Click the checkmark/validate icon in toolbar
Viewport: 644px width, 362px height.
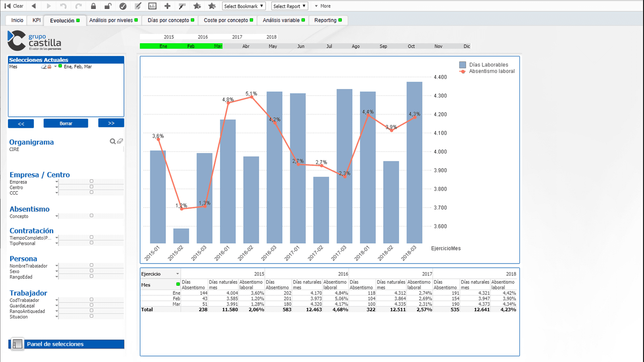[123, 6]
